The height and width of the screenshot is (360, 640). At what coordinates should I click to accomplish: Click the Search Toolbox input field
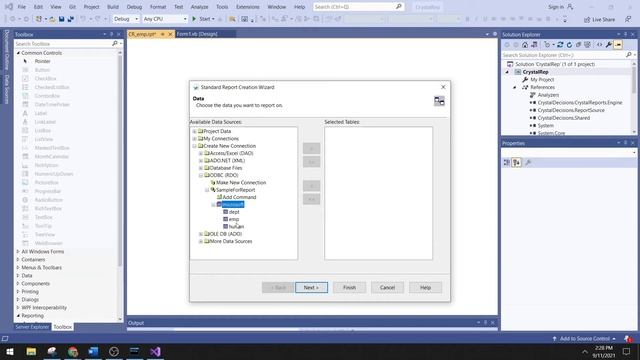point(62,43)
